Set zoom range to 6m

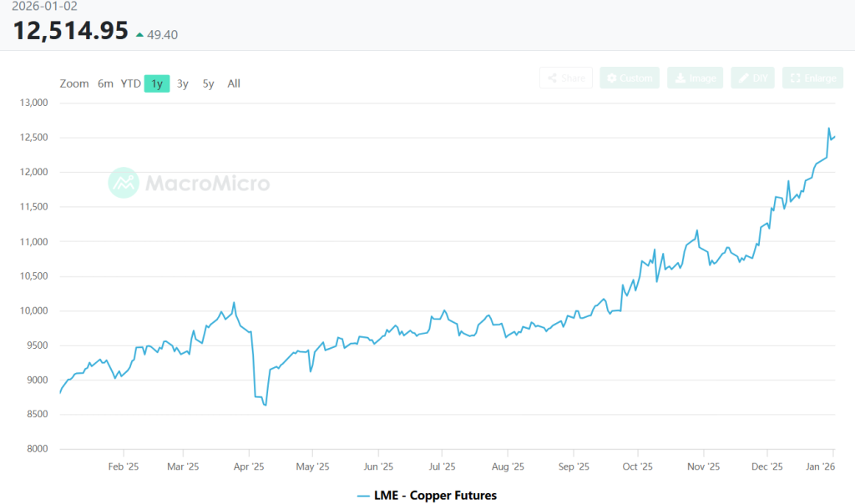(105, 83)
